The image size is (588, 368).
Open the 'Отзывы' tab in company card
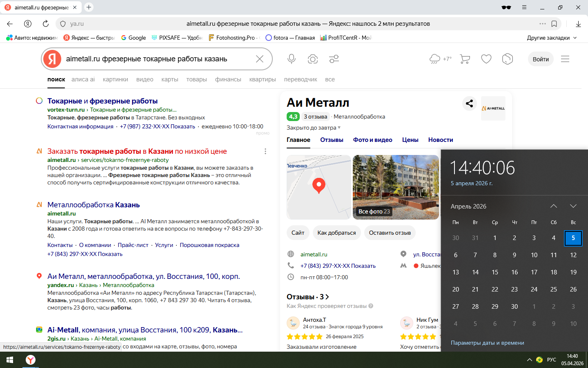332,140
